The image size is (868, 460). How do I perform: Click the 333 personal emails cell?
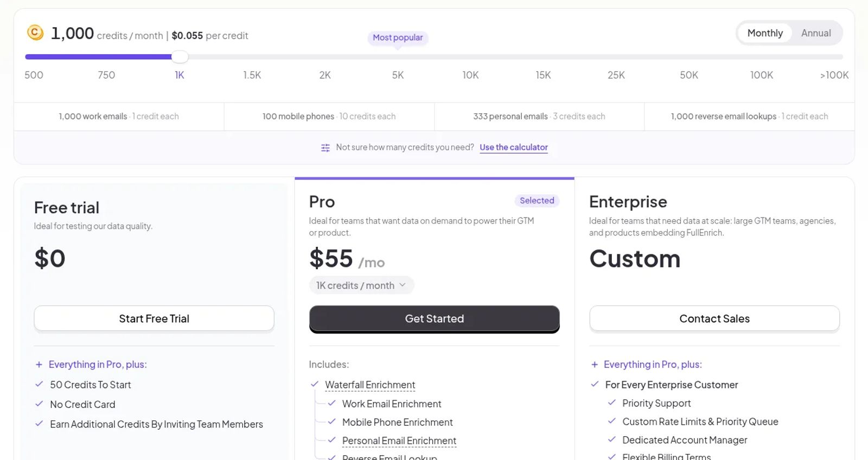[x=539, y=116]
